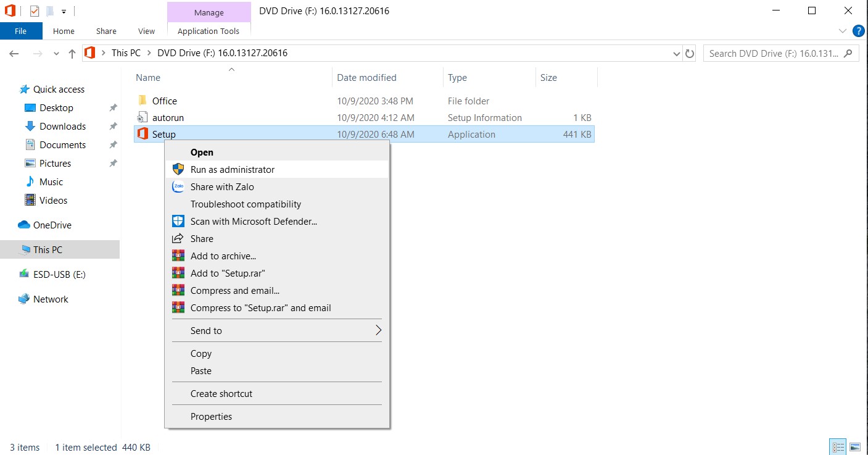Open OneDrive in the navigation pane
868x455 pixels.
[52, 225]
